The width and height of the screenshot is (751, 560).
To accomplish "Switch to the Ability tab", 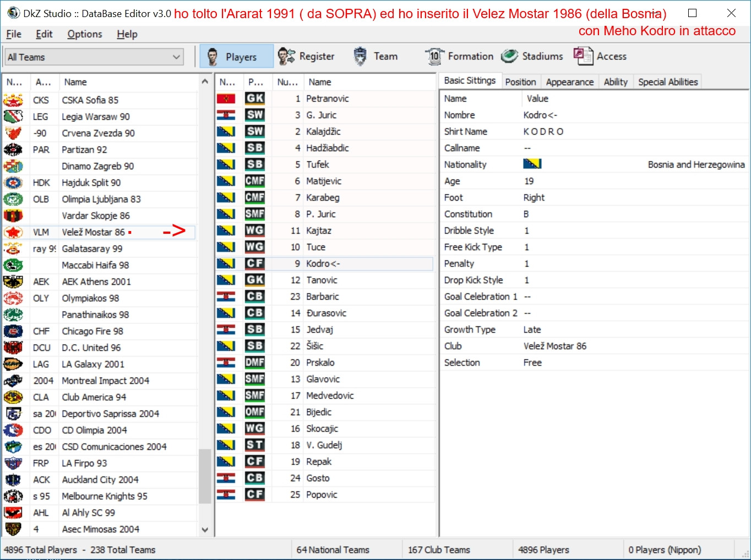I will (x=616, y=82).
